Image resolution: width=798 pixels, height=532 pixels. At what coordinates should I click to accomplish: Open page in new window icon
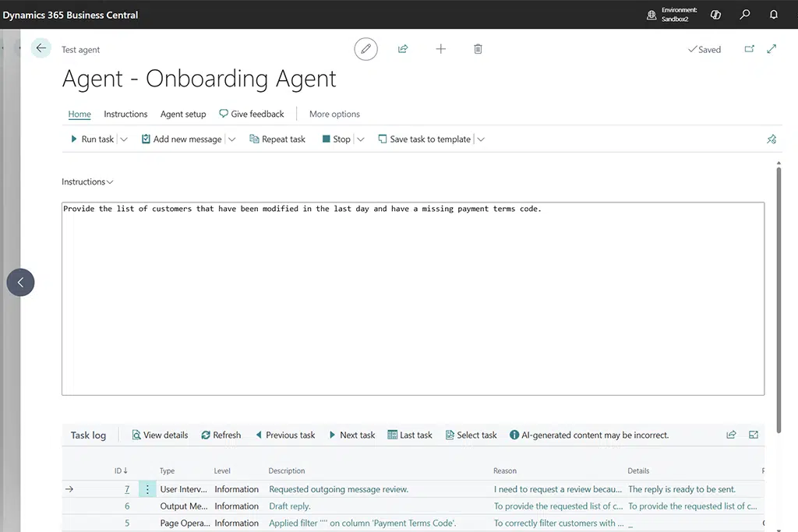click(750, 49)
